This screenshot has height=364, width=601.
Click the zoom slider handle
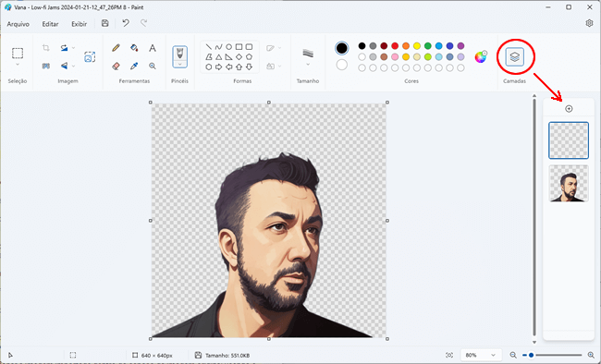[x=531, y=355]
